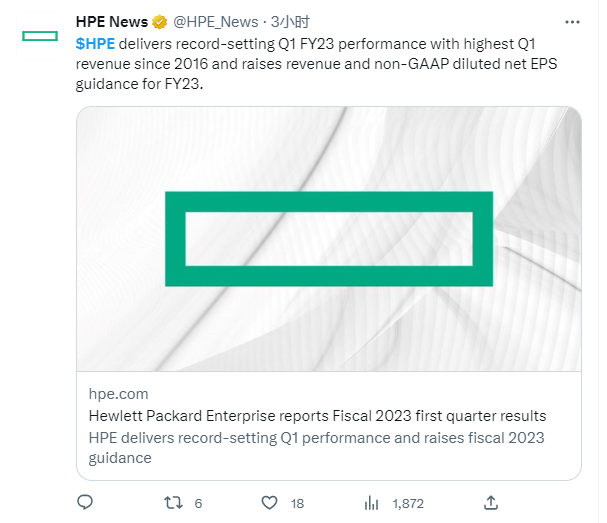The height and width of the screenshot is (523, 607).
Task: Click the like count 18
Action: pos(297,503)
